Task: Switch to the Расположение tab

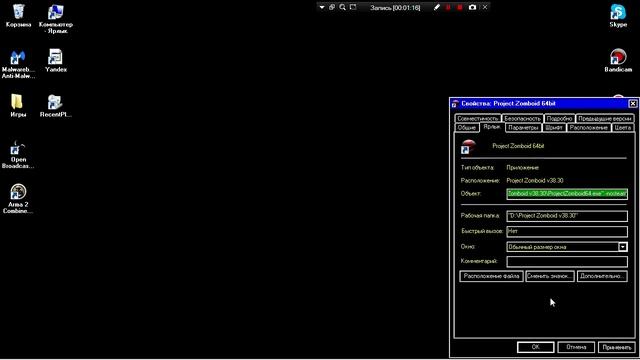Action: click(x=589, y=128)
